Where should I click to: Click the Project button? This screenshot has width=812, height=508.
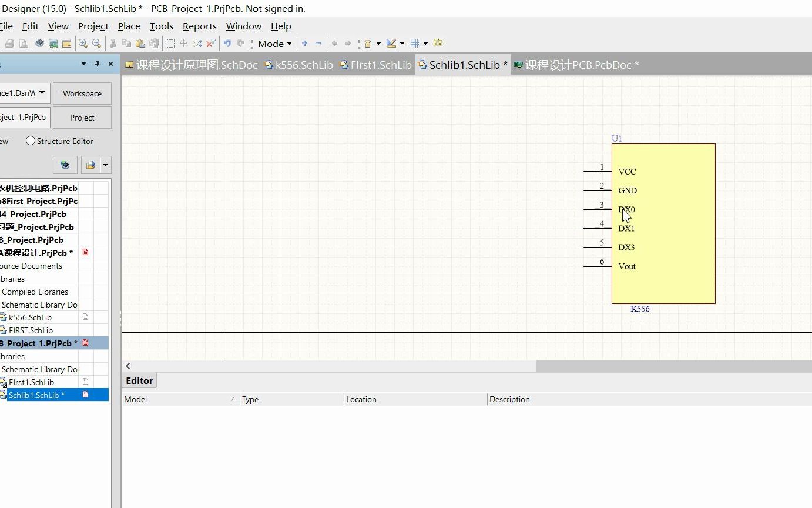[82, 117]
